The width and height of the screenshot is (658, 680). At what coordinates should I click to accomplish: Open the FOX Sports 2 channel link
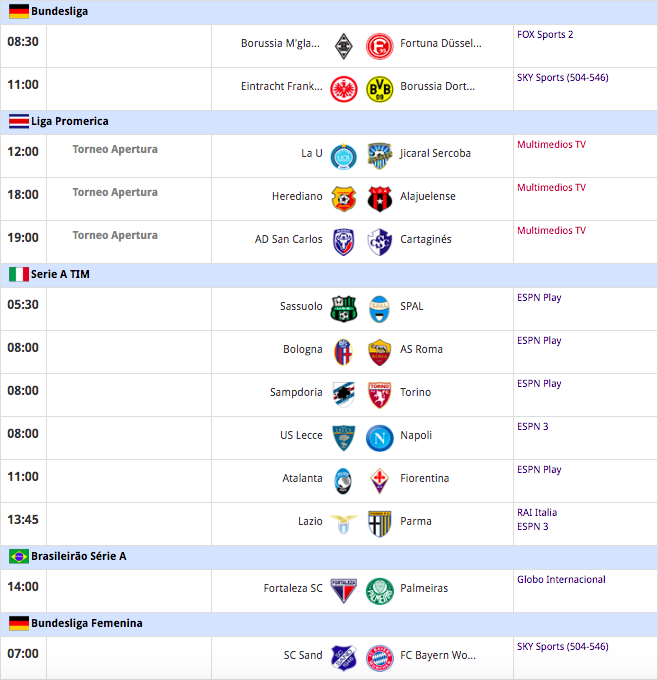(545, 35)
